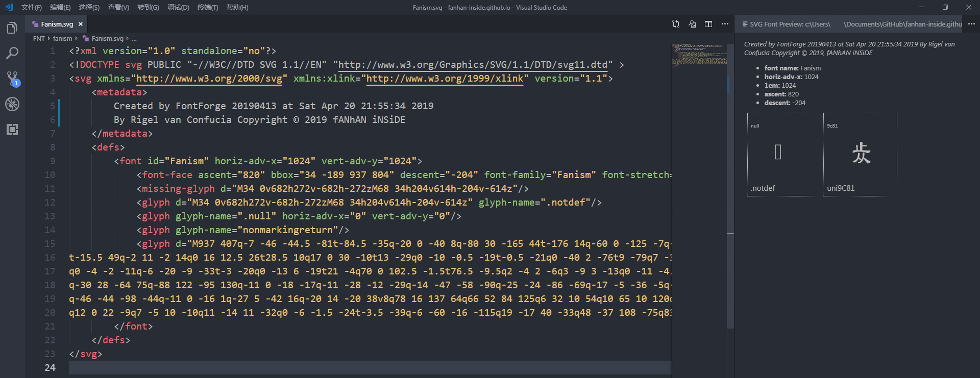The width and height of the screenshot is (980, 378).
Task: Open the 帮助(H) menu
Action: (237, 7)
